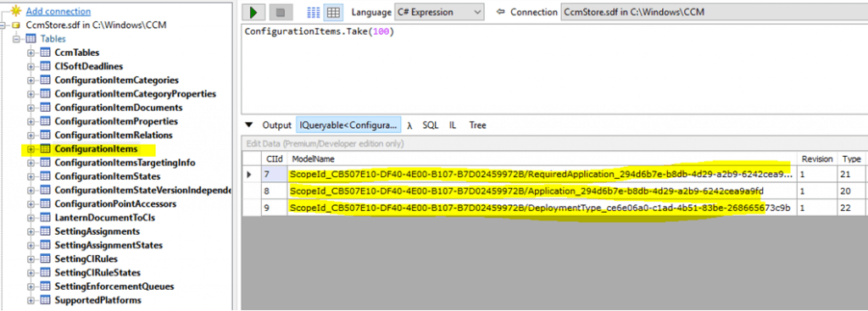This screenshot has width=868, height=311.
Task: Select ConfigurationItemStateVersionIndepende table
Action: [142, 191]
